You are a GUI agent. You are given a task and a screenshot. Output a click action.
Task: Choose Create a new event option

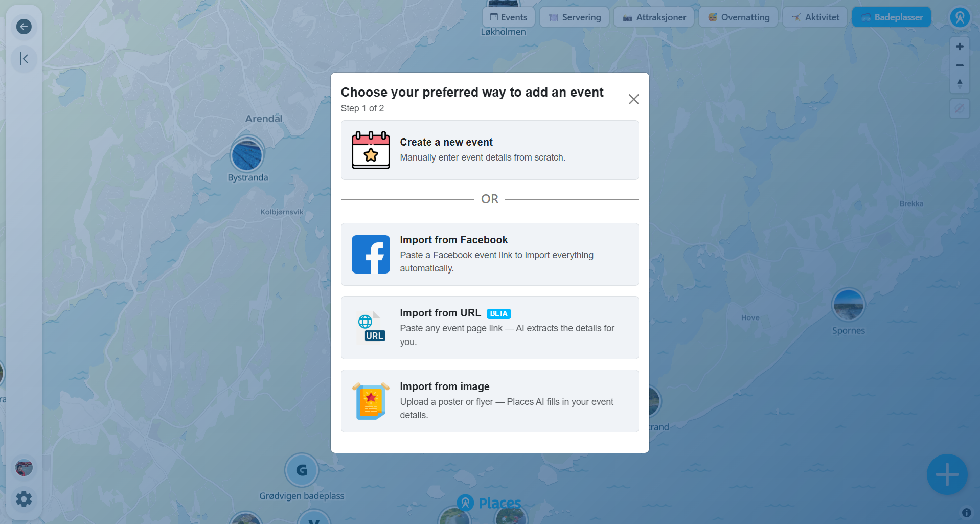click(x=490, y=150)
